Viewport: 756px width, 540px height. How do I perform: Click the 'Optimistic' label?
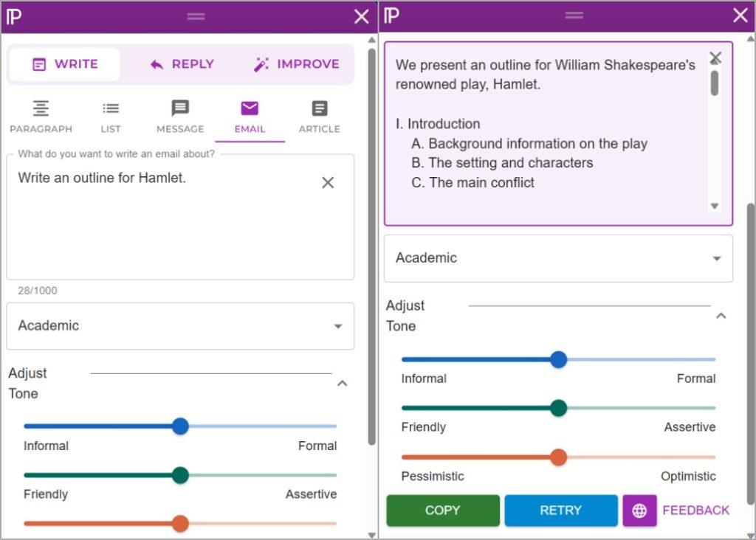(x=688, y=477)
